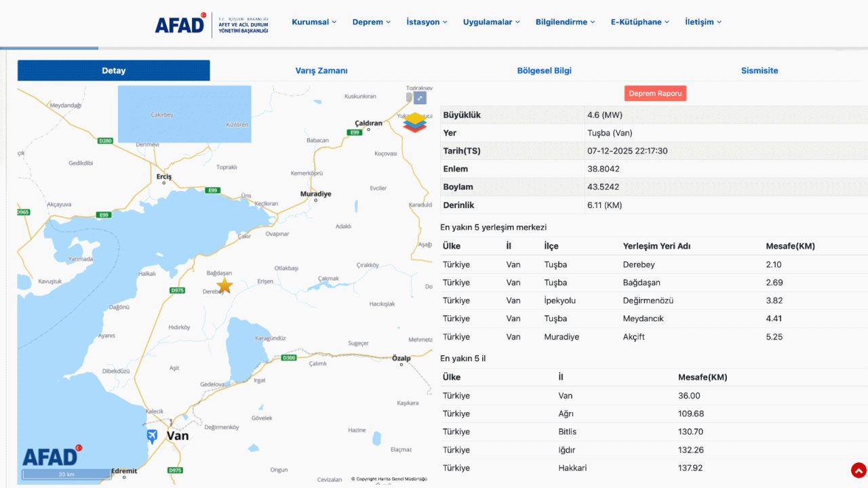The width and height of the screenshot is (868, 488).
Task: Click the AFAD watermark logo on map
Action: point(52,456)
